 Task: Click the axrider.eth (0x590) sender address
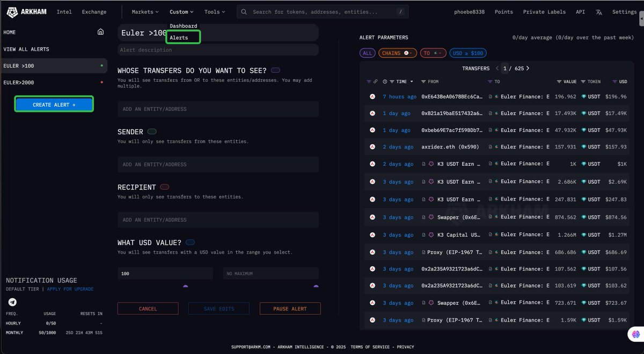coord(450,146)
